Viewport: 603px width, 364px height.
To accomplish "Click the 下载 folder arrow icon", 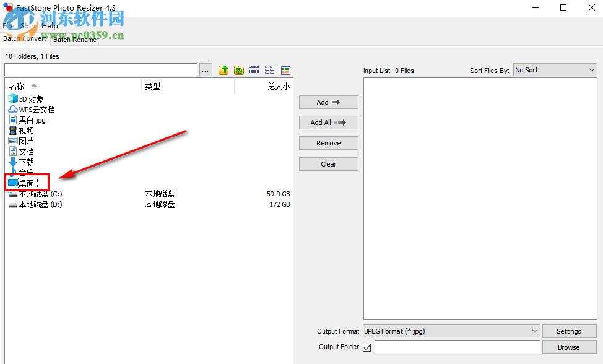I will click(13, 162).
